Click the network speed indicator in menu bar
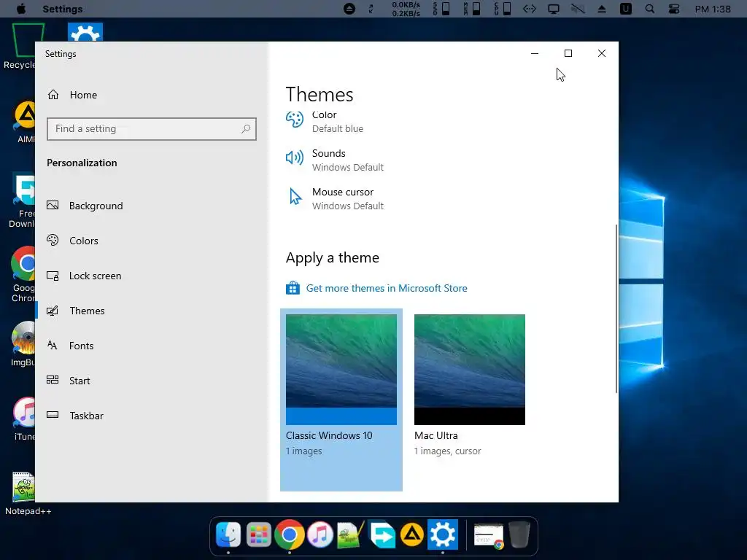Image resolution: width=747 pixels, height=560 pixels. 406,9
